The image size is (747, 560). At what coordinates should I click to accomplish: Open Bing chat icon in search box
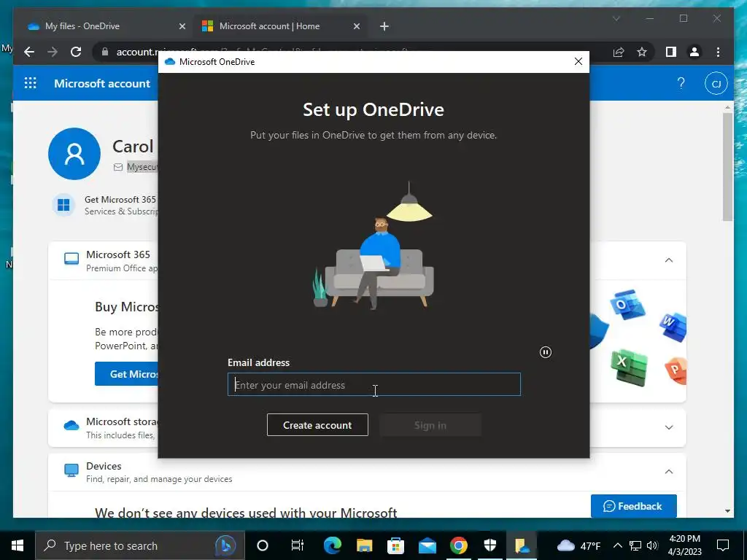tap(225, 545)
